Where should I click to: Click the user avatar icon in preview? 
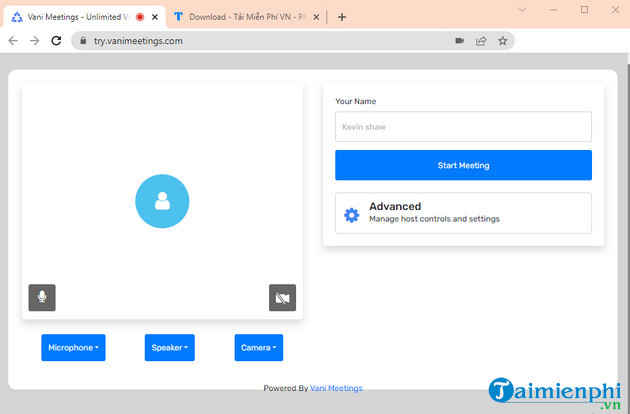(162, 201)
